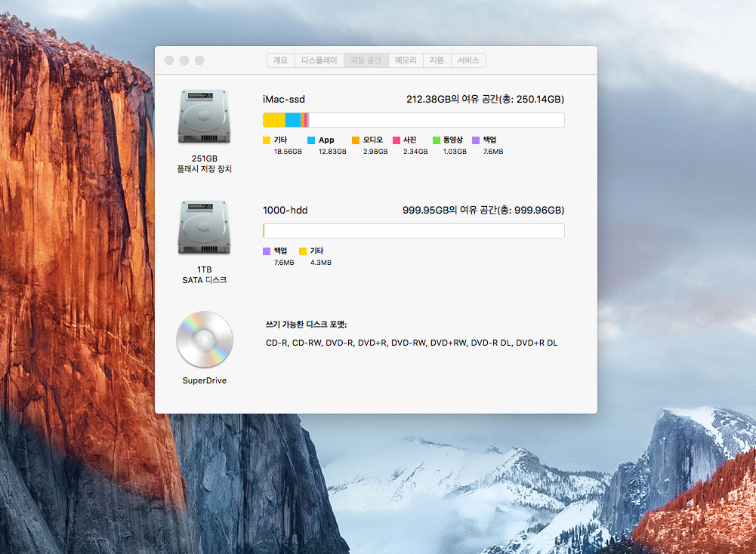The image size is (756, 554).
Task: Switch to the 디스플레이 tab
Action: click(x=319, y=60)
